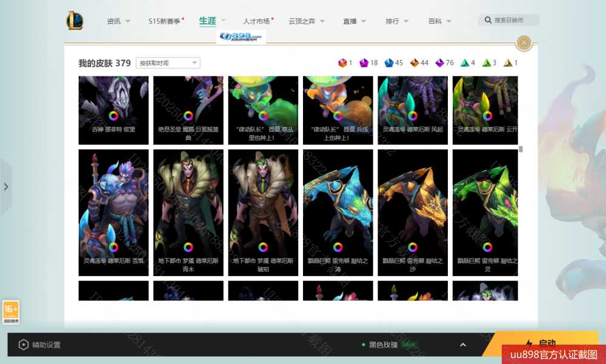Click the skin list scrollbar thumb
The height and width of the screenshot is (364, 606).
(521, 149)
